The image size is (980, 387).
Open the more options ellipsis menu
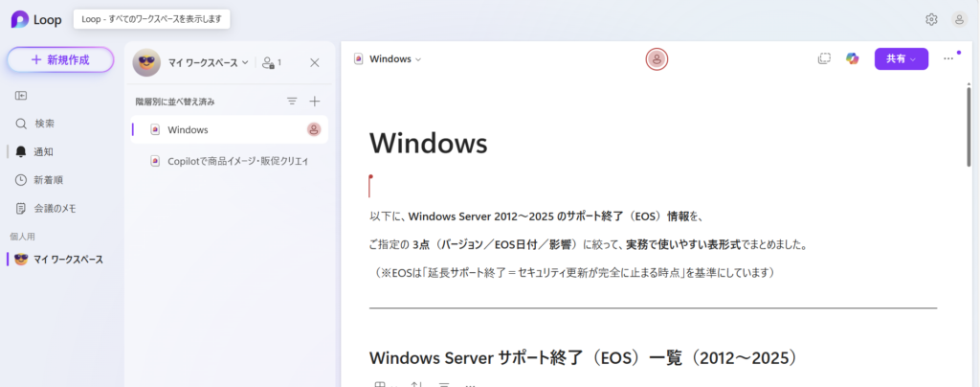tap(948, 58)
